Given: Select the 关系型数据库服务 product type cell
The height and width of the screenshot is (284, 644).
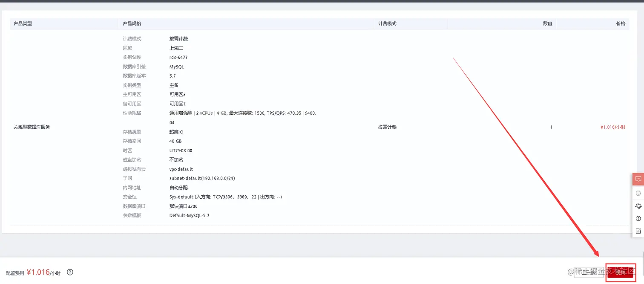Looking at the screenshot, I should [32, 127].
